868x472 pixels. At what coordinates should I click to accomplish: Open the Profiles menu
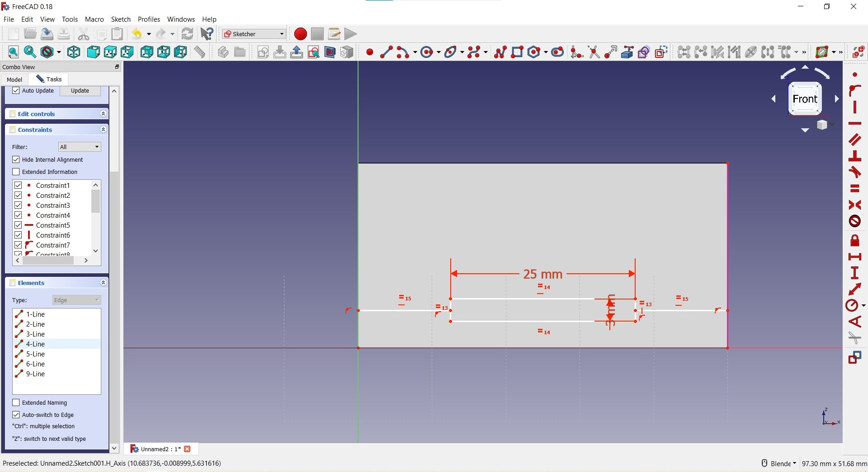tap(149, 19)
